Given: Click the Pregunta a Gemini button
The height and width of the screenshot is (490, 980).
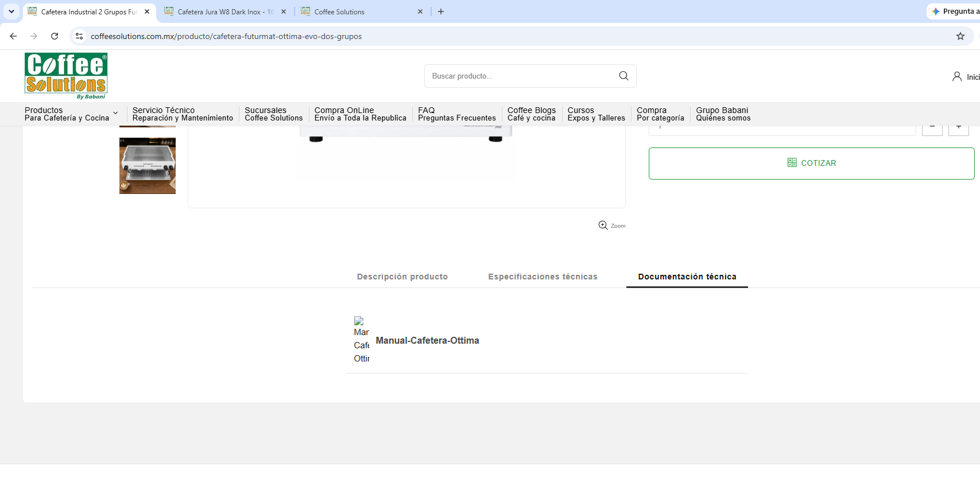Looking at the screenshot, I should 954,11.
